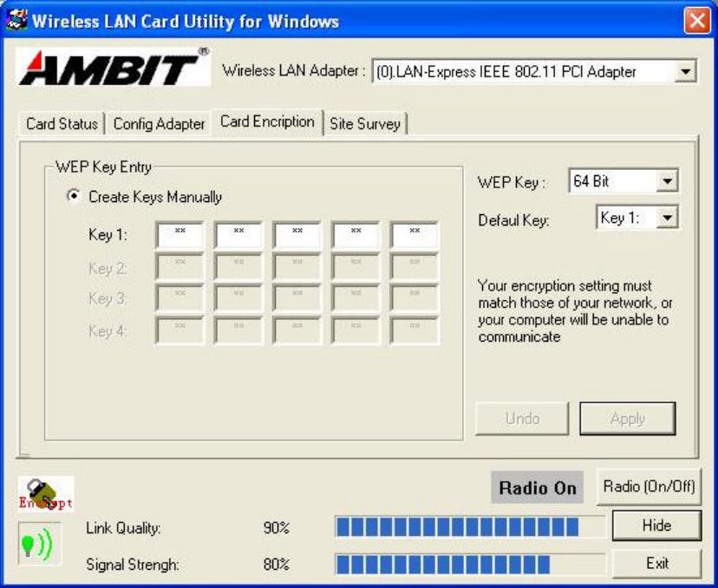The image size is (718, 588).
Task: Click the first Key 1 input field
Action: (179, 235)
